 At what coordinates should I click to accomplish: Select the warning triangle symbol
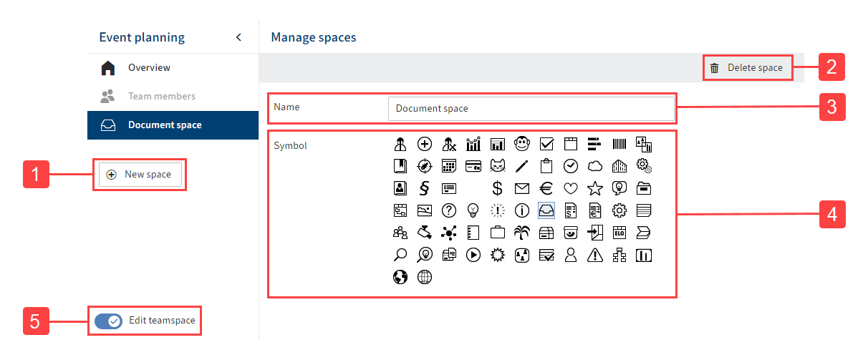click(595, 255)
